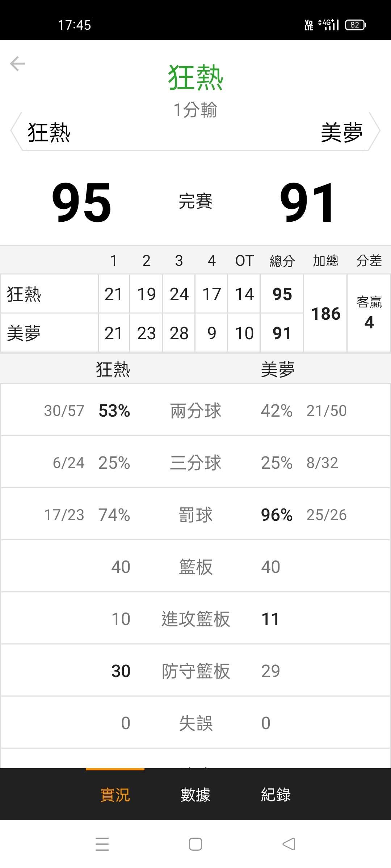Tap the 罰球 stat row
Image resolution: width=391 pixels, height=868 pixels.
pos(195,514)
